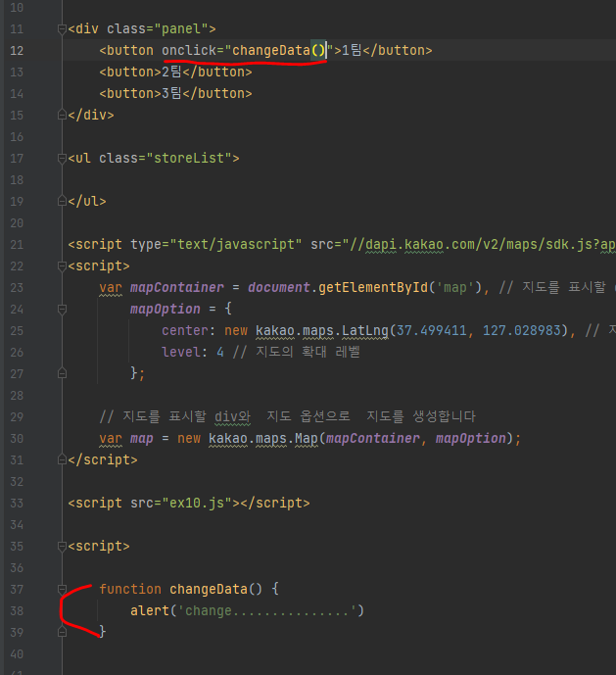The width and height of the screenshot is (616, 675).
Task: Click fold marker at closing ul line 19
Action: (x=62, y=201)
